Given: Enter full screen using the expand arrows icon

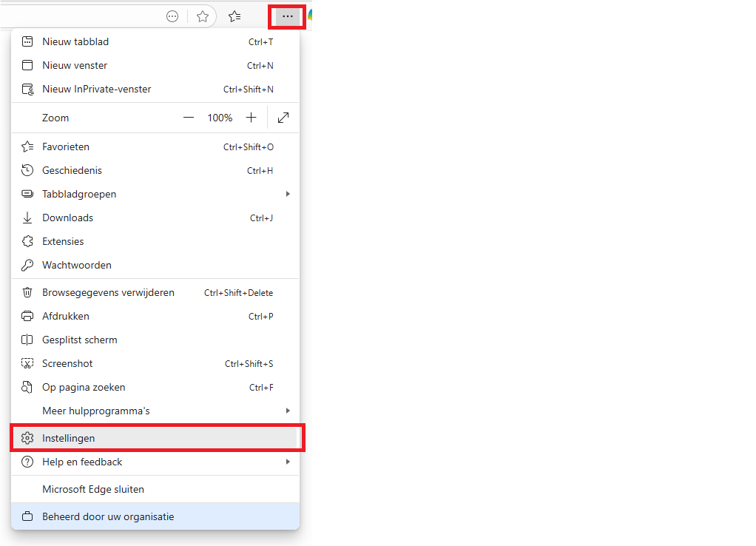Looking at the screenshot, I should click(283, 118).
